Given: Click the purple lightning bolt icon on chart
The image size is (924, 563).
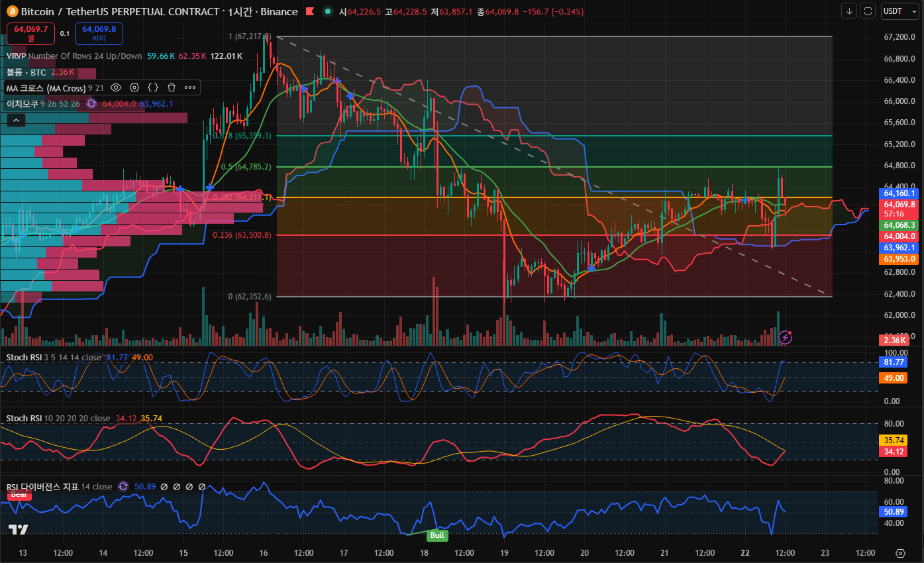Looking at the screenshot, I should (x=785, y=337).
